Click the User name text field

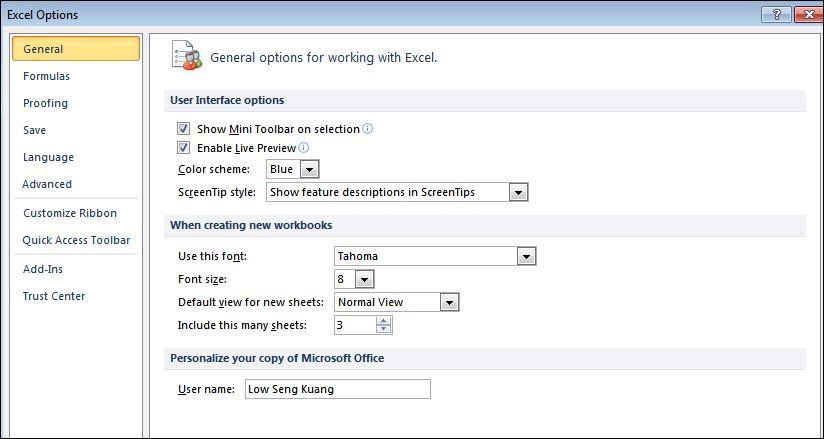point(338,389)
